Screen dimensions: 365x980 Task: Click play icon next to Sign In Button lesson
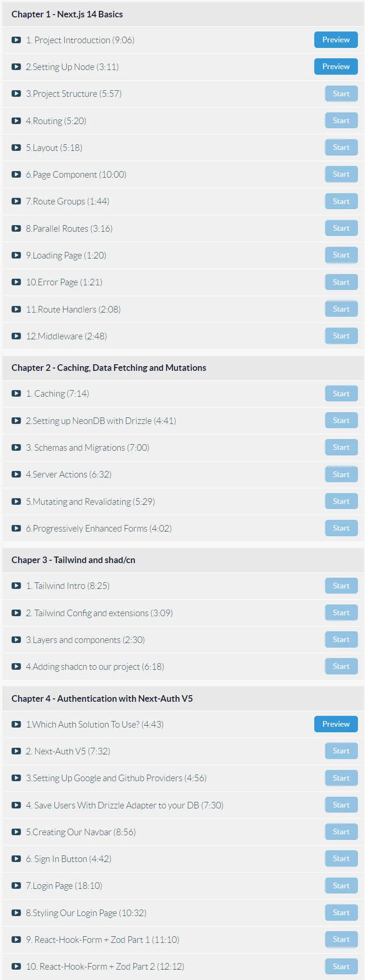(x=16, y=859)
